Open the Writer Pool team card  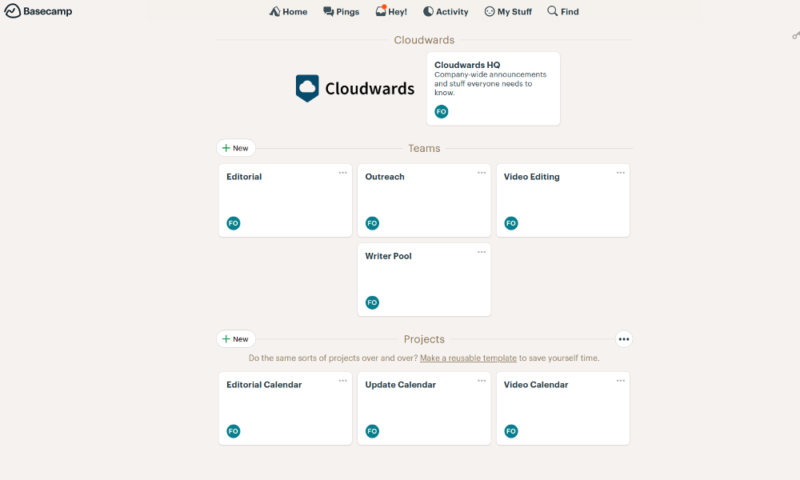pos(424,280)
